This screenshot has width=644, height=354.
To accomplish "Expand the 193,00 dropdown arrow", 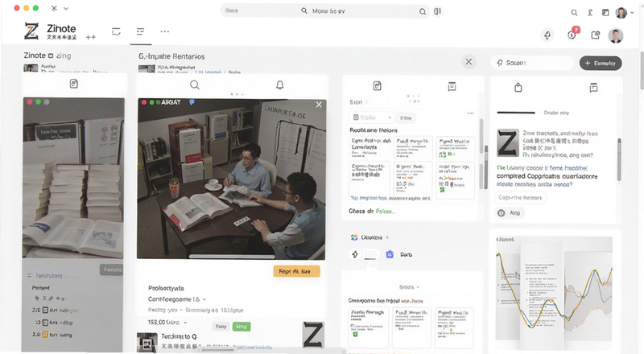I will pos(186,323).
